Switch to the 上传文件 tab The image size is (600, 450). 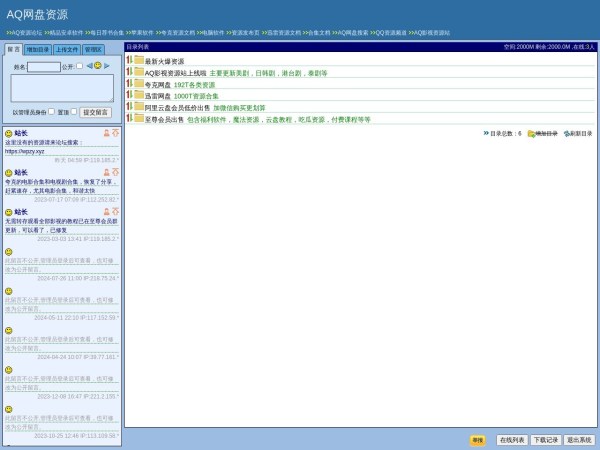[x=66, y=49]
